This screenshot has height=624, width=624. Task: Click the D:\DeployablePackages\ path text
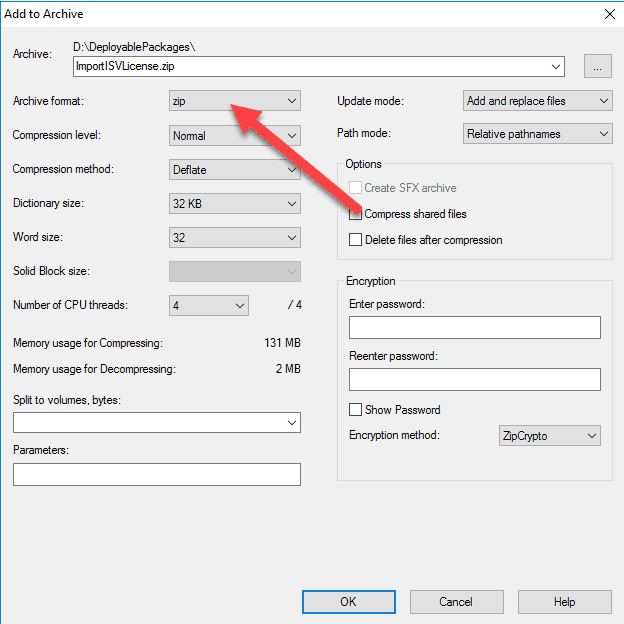coord(134,47)
